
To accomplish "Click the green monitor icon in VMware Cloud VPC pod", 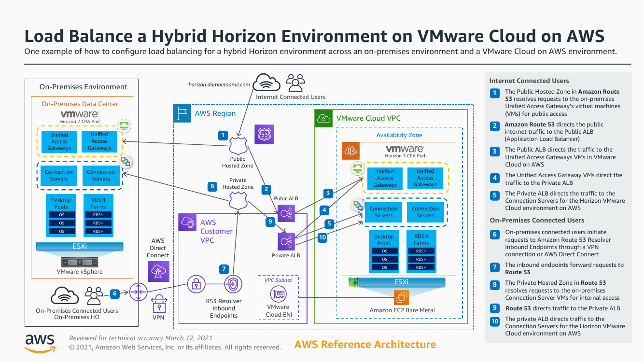I will coord(357,169).
